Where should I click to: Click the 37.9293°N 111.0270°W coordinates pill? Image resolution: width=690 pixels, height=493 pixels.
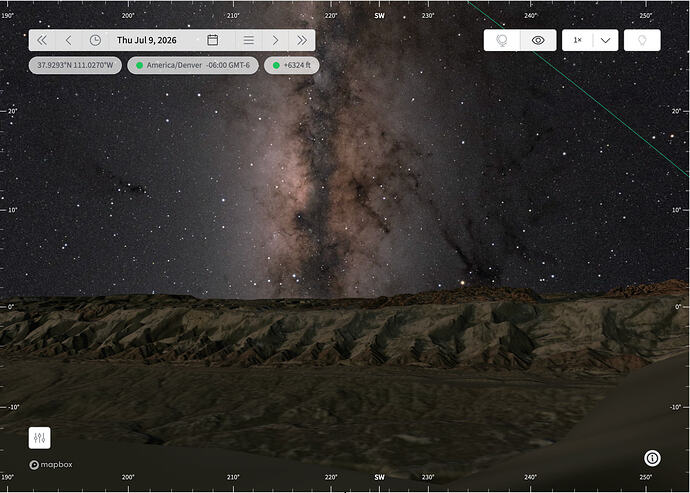[75, 65]
